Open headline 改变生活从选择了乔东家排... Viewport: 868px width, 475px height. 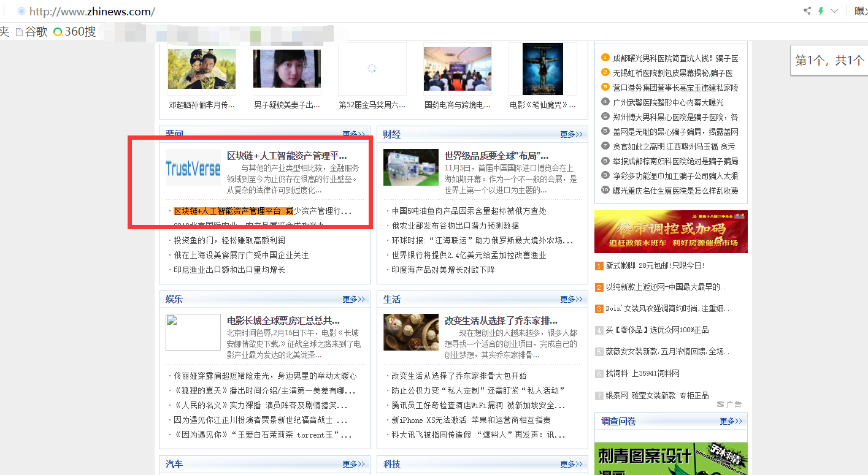click(501, 321)
